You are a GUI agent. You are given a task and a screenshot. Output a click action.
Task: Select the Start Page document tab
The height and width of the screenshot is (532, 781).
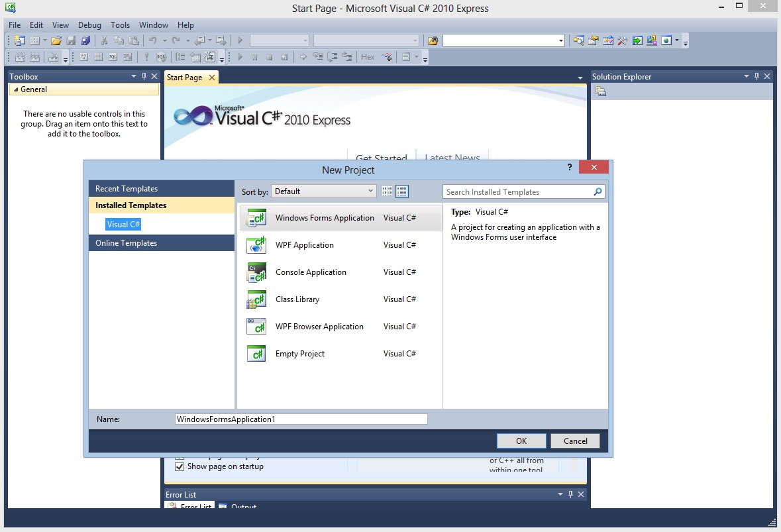(185, 78)
